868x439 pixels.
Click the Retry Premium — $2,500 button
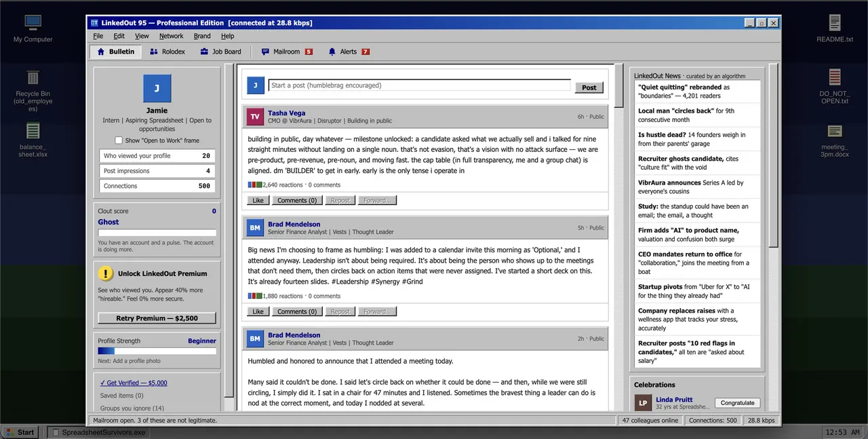click(x=157, y=318)
